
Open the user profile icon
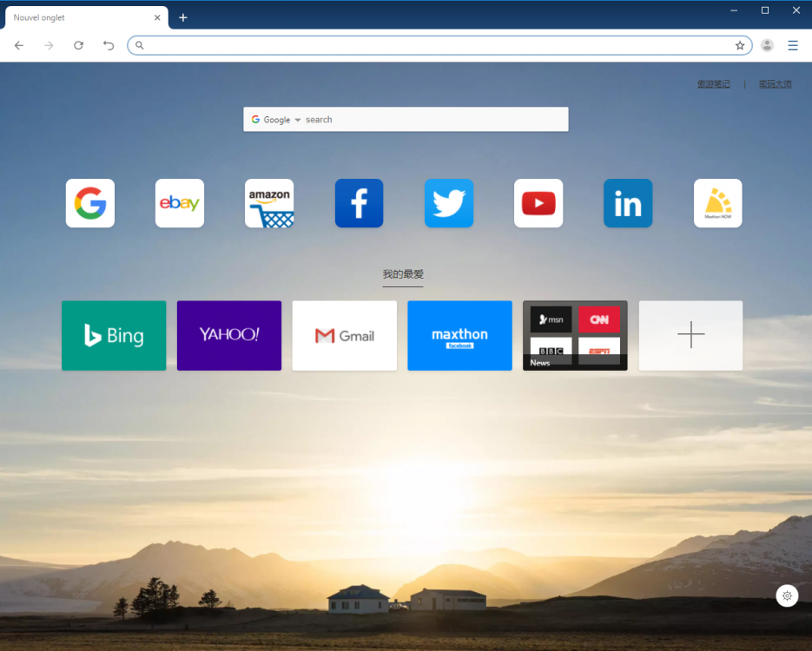(x=767, y=45)
